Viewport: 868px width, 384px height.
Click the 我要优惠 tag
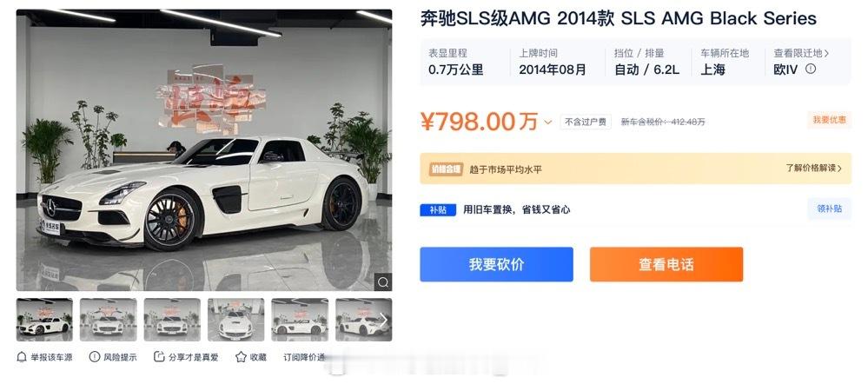coord(829,120)
